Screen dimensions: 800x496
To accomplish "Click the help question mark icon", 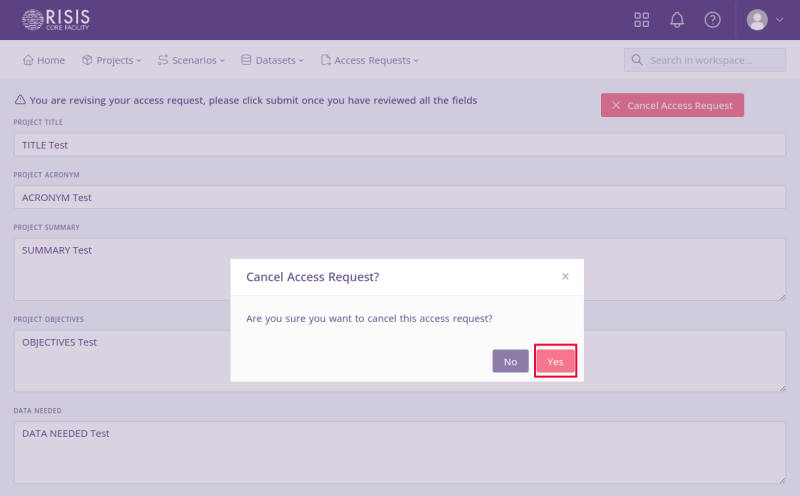I will 712,20.
